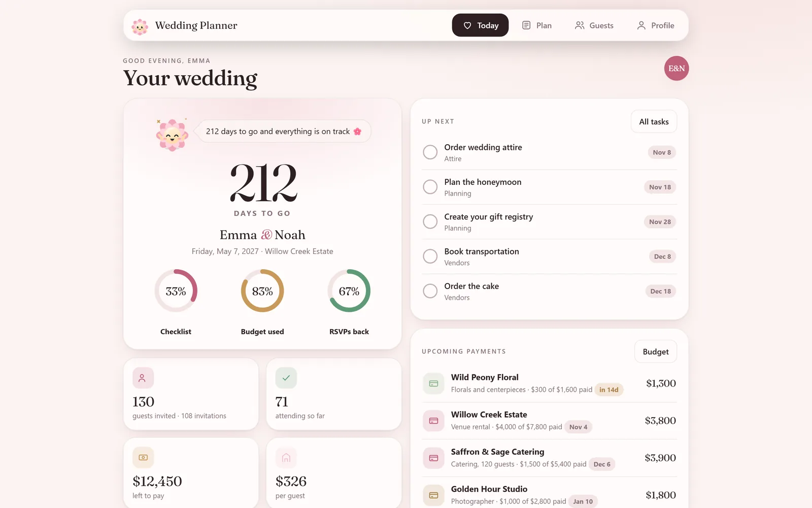The height and width of the screenshot is (508, 812).
Task: Click the 130 guests invited value
Action: coord(143,402)
